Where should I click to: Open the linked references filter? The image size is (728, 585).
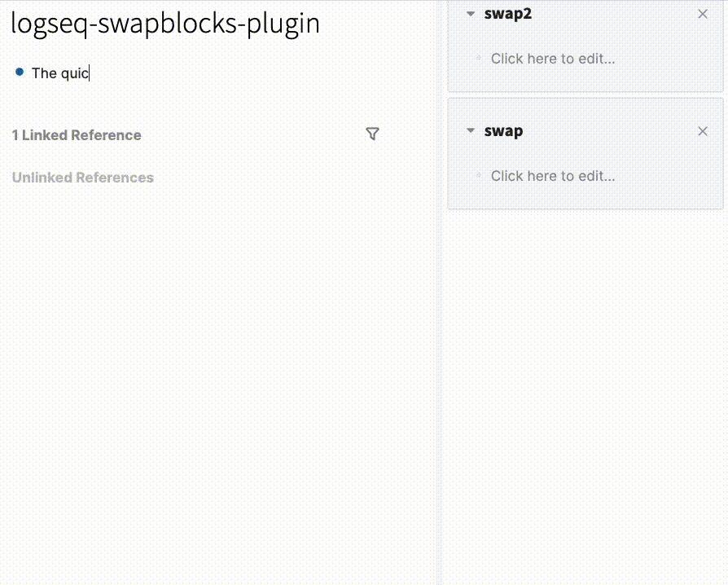tap(372, 134)
